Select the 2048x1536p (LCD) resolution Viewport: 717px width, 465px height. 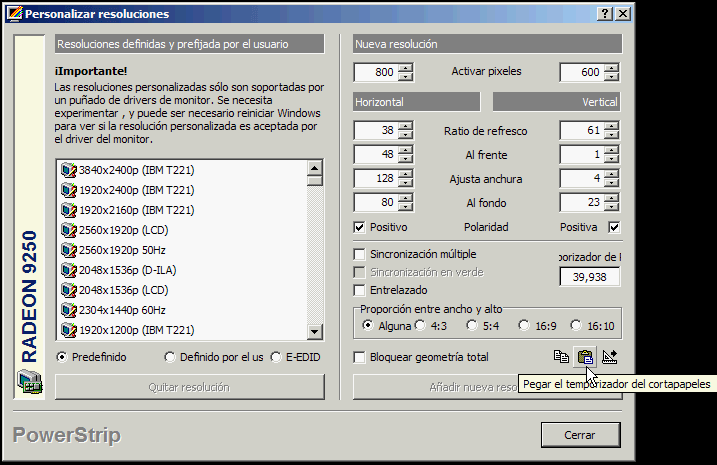click(x=115, y=290)
